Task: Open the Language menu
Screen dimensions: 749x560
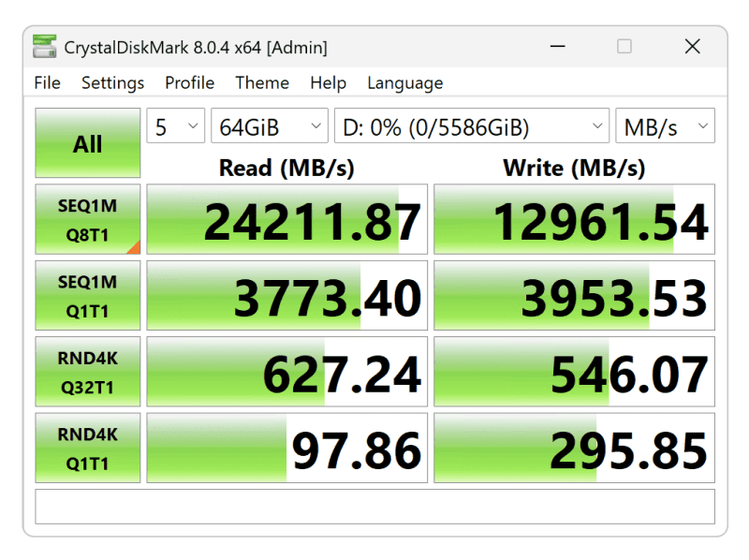Action: [x=404, y=83]
